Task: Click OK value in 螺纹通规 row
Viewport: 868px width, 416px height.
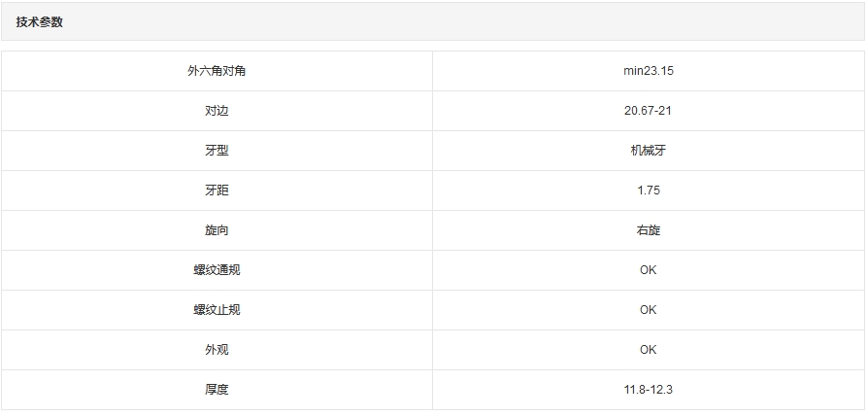Action: 648,270
